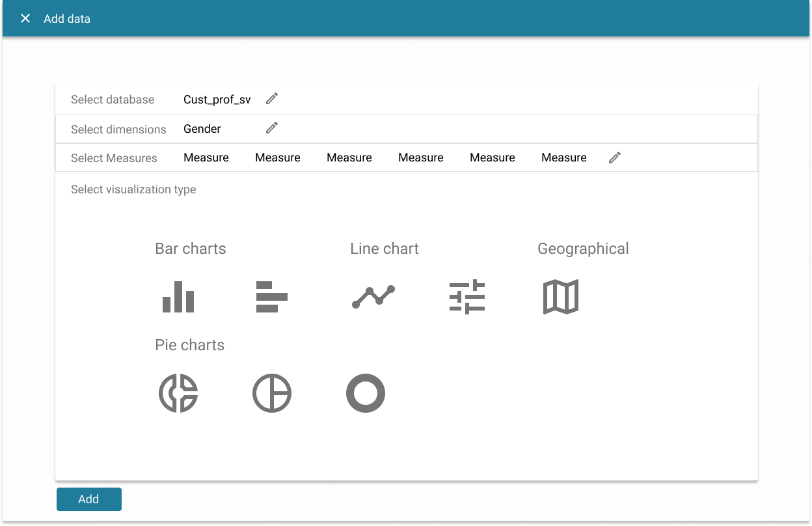Click the Gender dimension value
The width and height of the screenshot is (812, 526).
pos(202,129)
